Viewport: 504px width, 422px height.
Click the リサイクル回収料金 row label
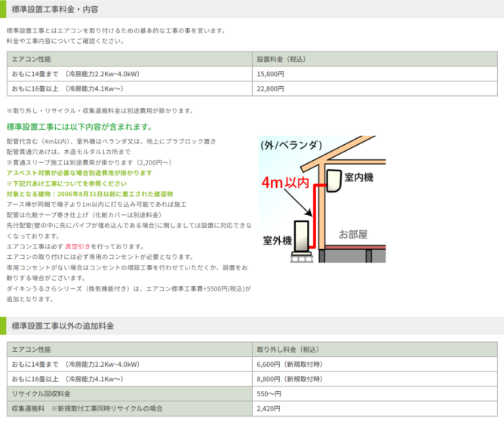click(x=41, y=394)
